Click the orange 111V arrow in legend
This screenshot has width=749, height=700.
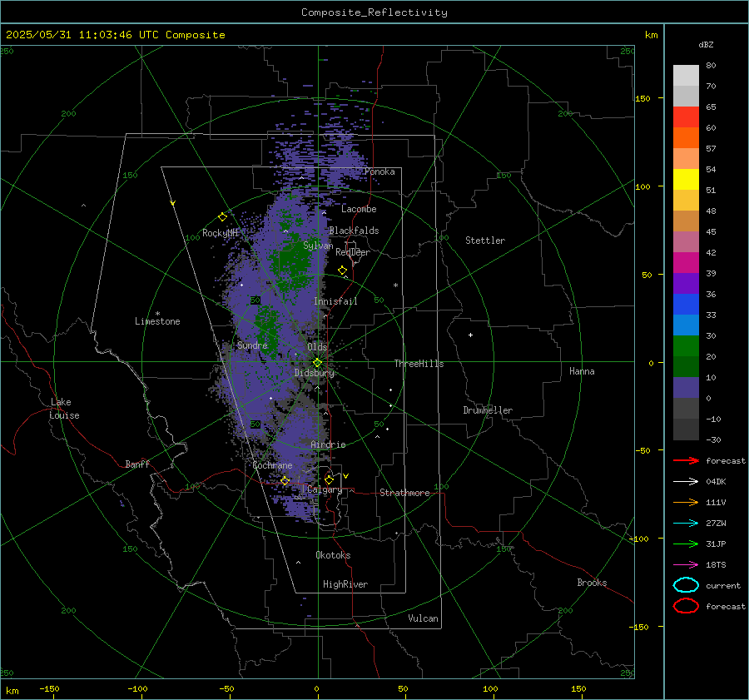686,502
